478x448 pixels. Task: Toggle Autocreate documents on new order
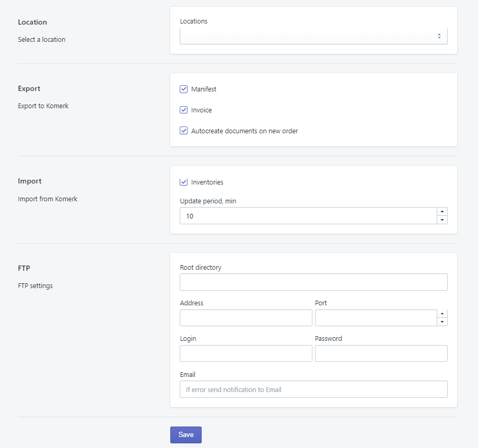coord(184,131)
